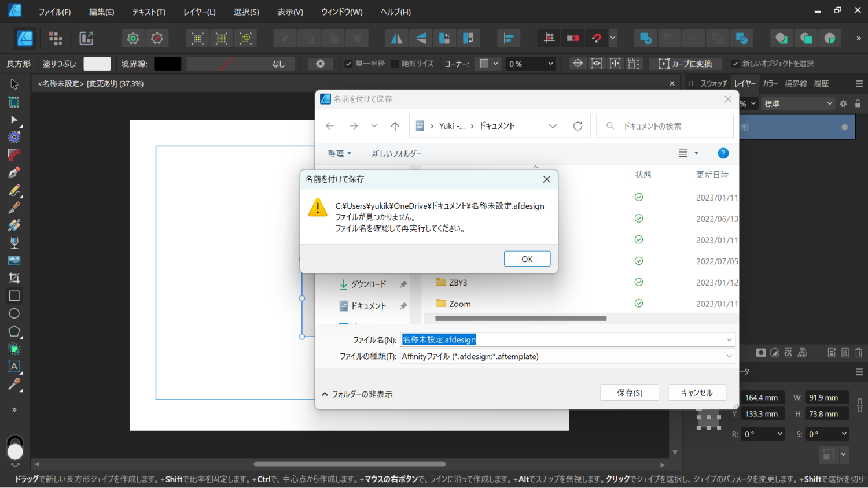868x488 pixels.
Task: Click the 保存 button to save
Action: pos(630,392)
